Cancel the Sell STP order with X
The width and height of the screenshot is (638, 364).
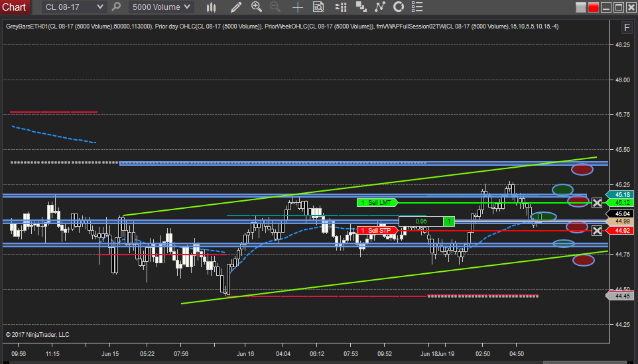[x=596, y=231]
